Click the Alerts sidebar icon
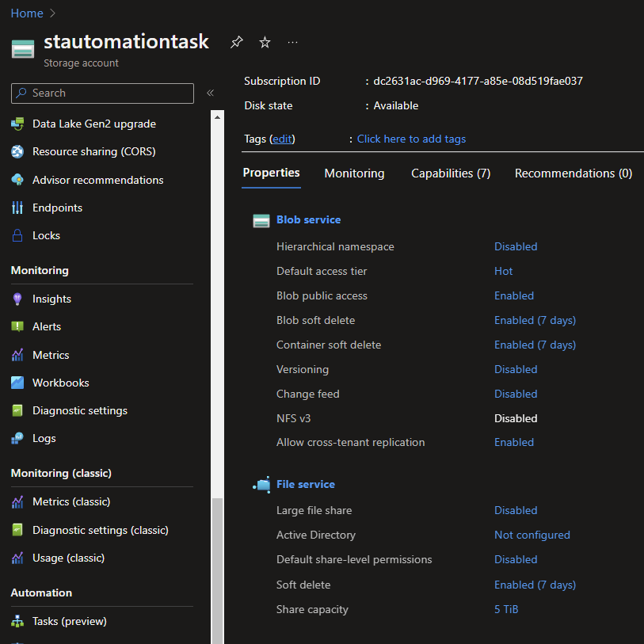644x644 pixels. [17, 326]
